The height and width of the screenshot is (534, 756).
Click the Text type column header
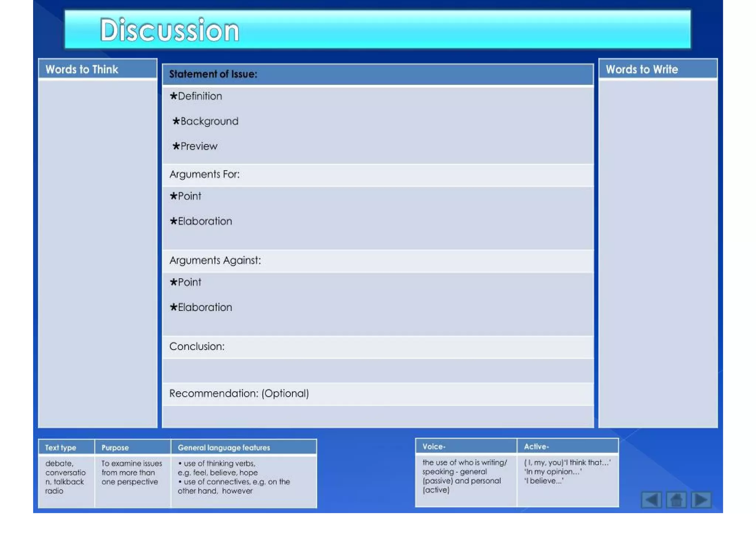click(x=61, y=448)
